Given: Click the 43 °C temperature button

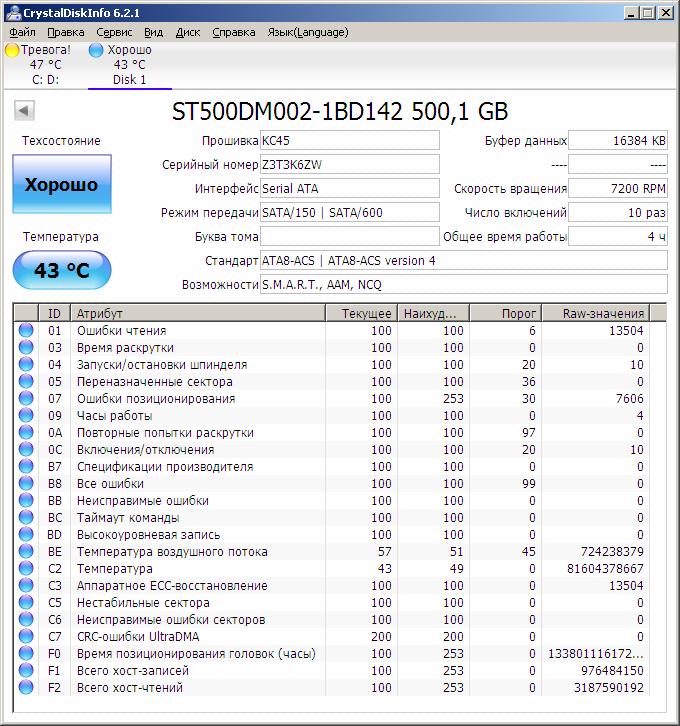Looking at the screenshot, I should pos(62,270).
